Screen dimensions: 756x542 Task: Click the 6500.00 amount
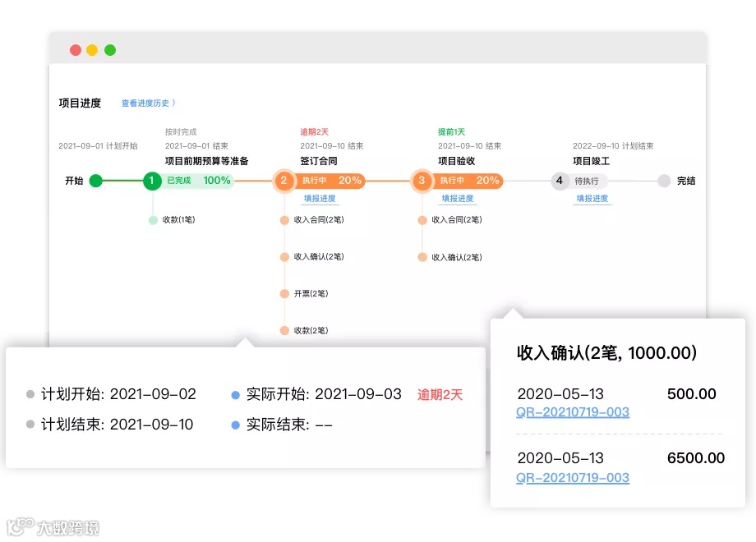click(696, 458)
